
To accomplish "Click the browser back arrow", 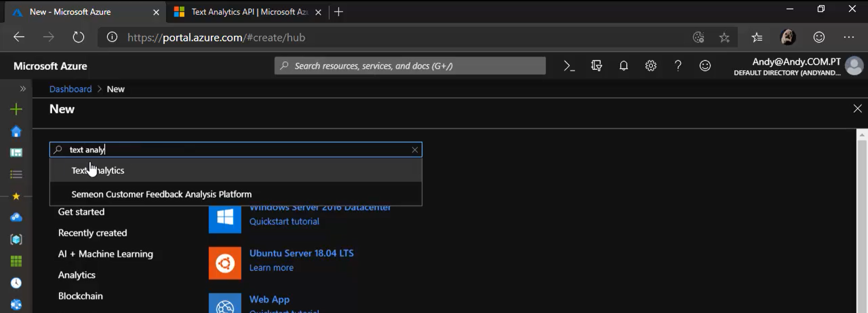I will coord(19,37).
